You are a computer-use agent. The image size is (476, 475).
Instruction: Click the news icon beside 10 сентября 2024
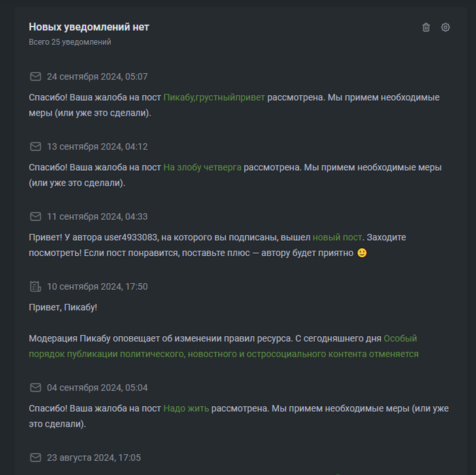pos(35,286)
